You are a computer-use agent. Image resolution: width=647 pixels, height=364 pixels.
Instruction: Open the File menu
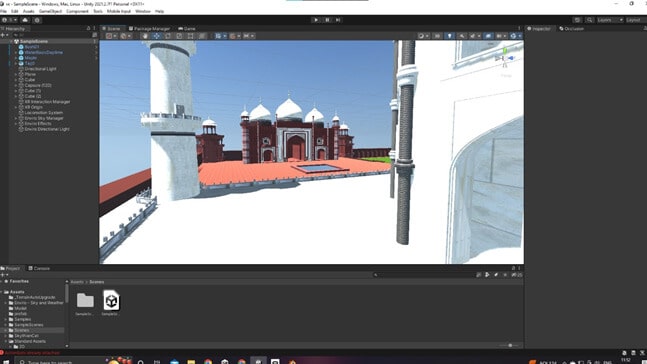[3, 11]
